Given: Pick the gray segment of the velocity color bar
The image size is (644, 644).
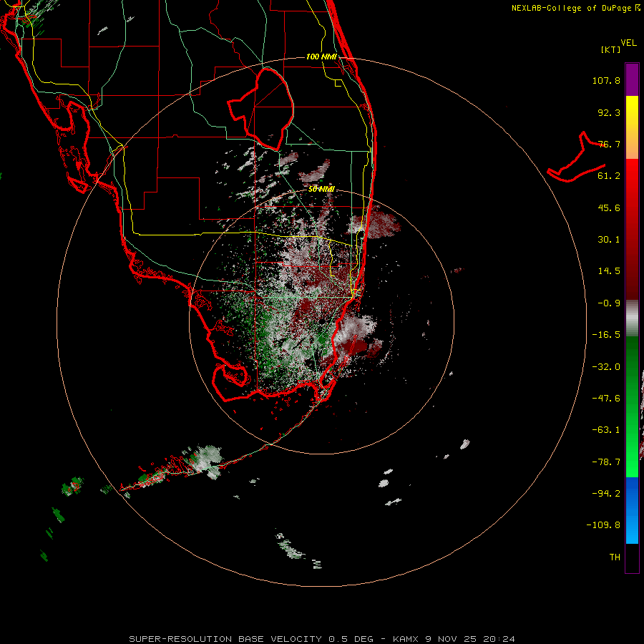Looking at the screenshot, I should click(x=632, y=318).
